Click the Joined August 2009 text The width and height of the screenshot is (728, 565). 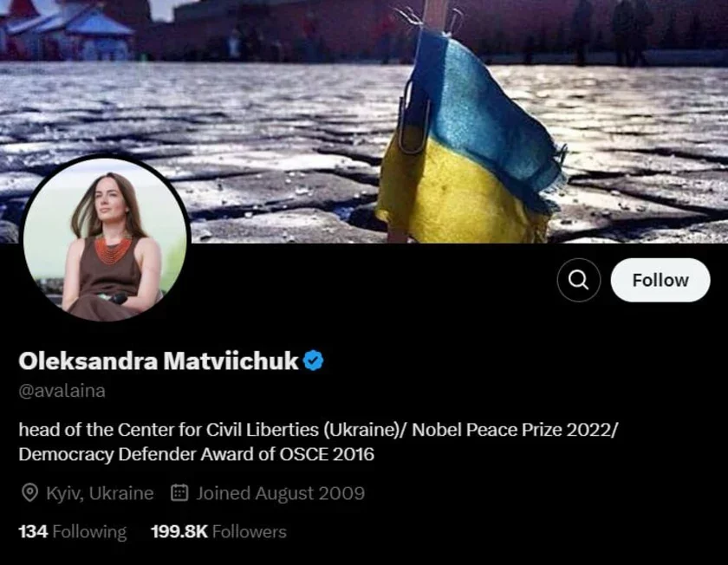(x=281, y=493)
